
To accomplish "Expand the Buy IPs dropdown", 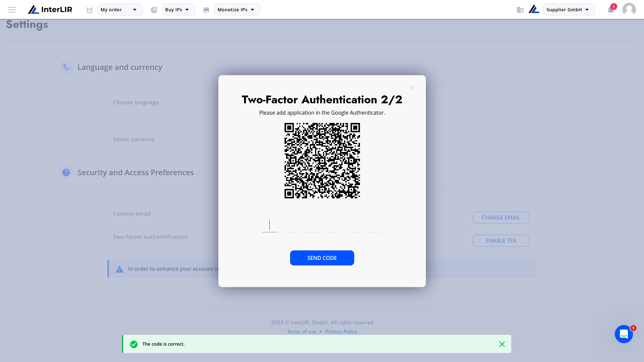I will [178, 10].
